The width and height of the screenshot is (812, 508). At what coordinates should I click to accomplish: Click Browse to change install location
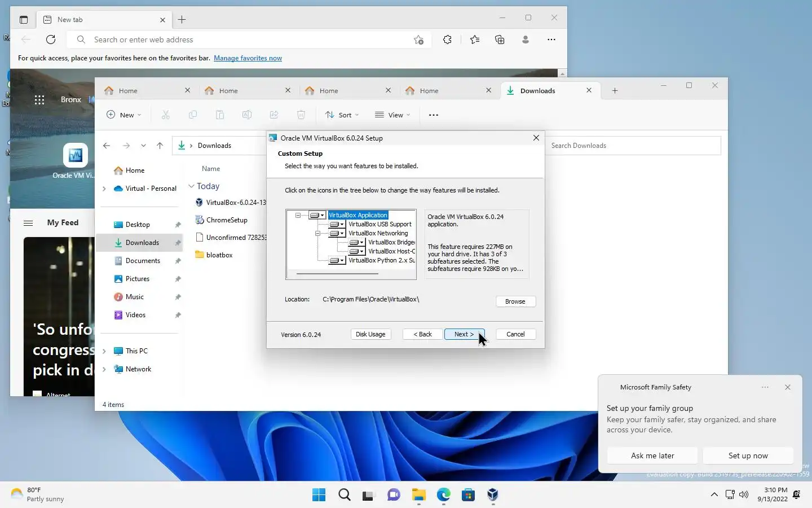tap(515, 301)
